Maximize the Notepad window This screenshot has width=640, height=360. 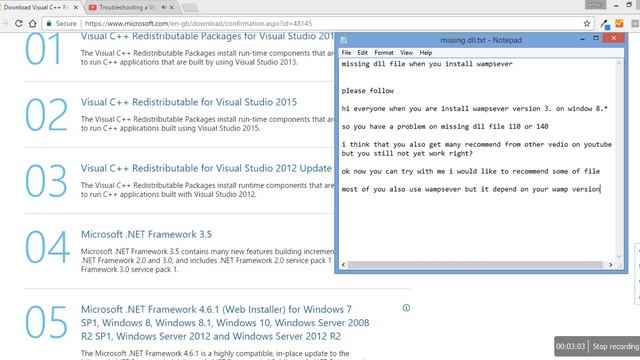[596, 38]
